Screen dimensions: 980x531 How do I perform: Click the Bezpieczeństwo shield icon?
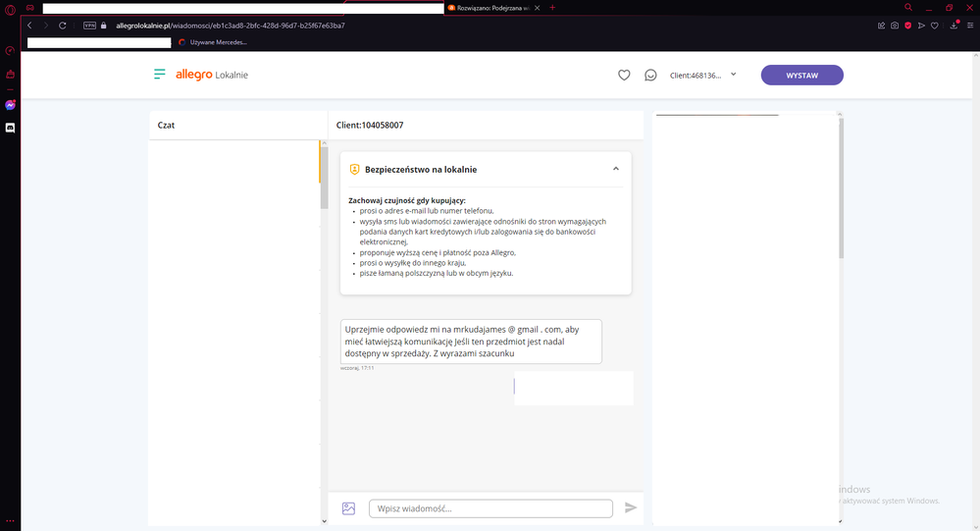pyautogui.click(x=354, y=170)
